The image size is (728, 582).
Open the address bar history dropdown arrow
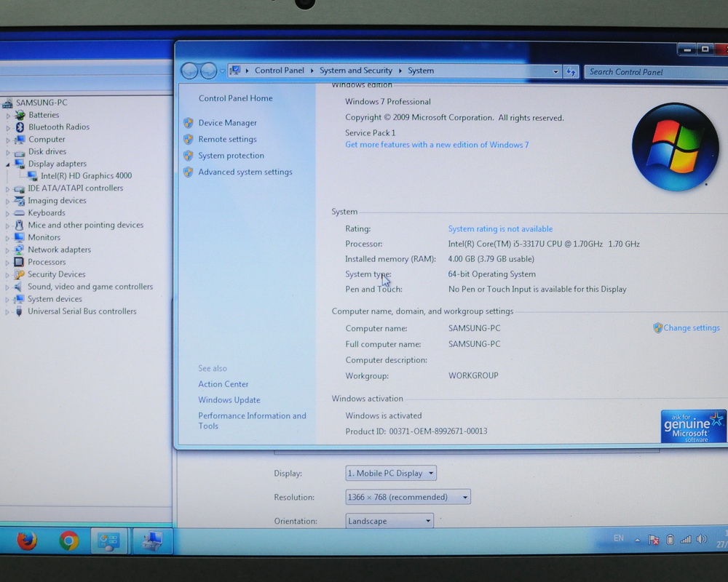[555, 72]
